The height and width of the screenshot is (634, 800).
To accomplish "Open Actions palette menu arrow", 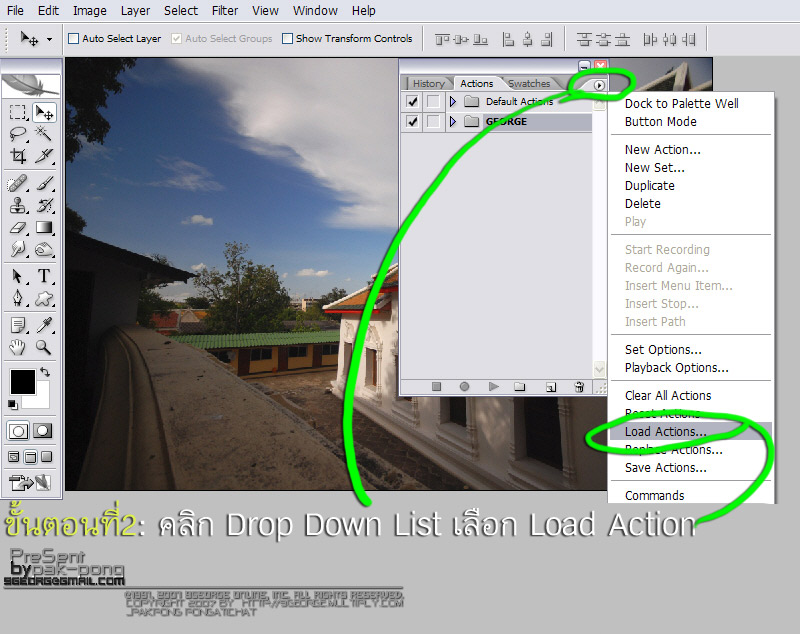I will click(599, 85).
